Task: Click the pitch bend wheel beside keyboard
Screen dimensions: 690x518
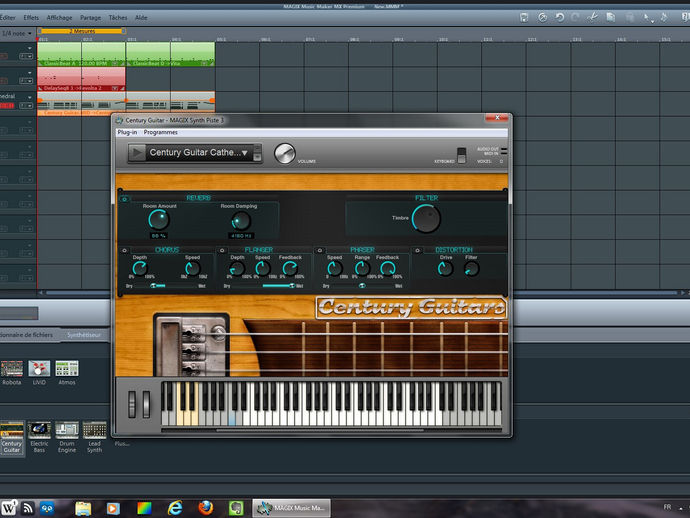Action: (x=132, y=404)
